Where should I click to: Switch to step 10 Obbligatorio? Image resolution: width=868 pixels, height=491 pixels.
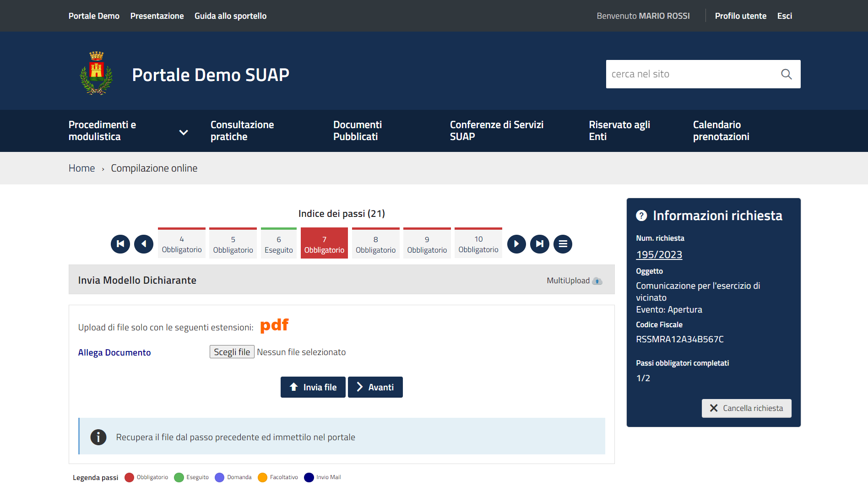[x=478, y=244]
